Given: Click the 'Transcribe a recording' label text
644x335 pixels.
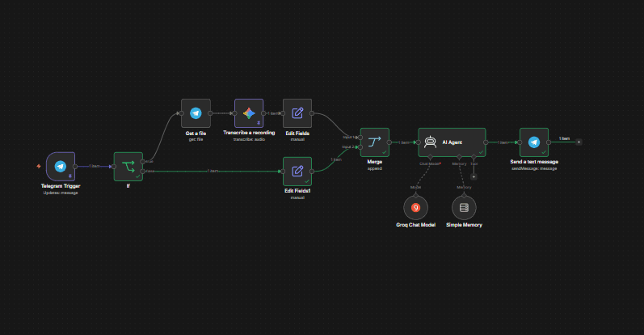Looking at the screenshot, I should coord(249,133).
